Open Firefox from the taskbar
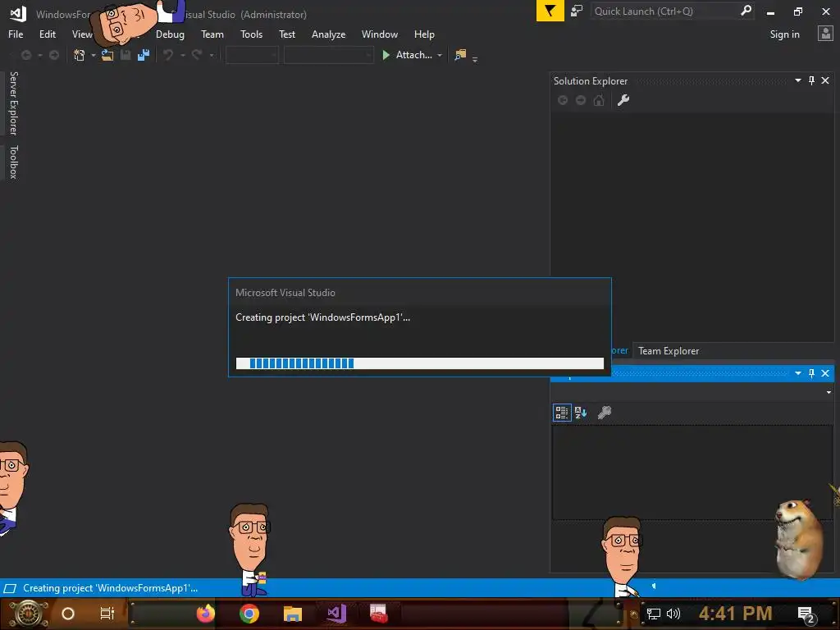840x630 pixels. click(205, 613)
